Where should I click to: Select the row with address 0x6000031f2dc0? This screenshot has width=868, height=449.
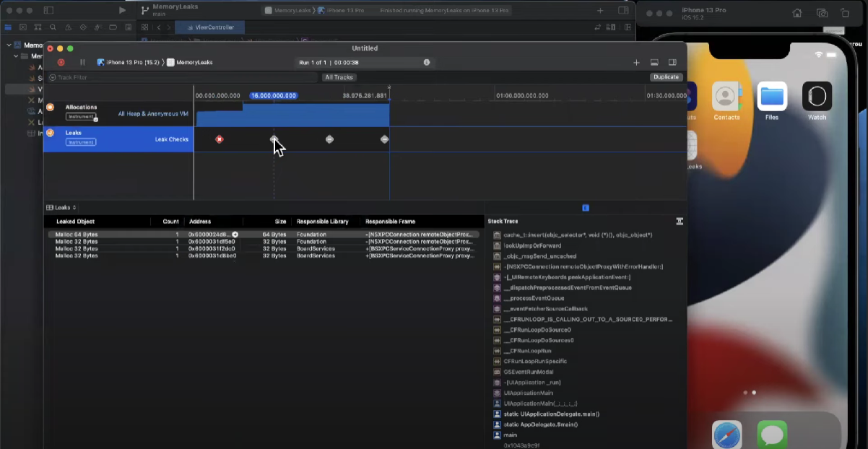(264, 248)
